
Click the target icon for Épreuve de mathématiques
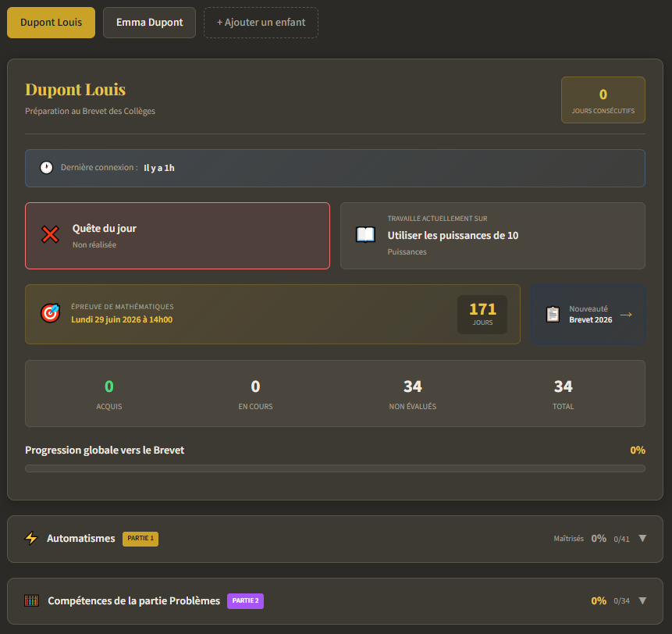coord(50,314)
